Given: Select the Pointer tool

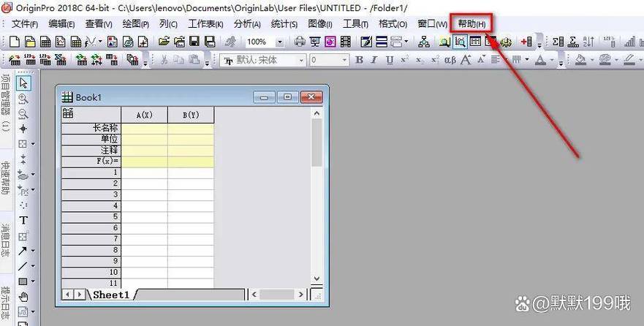Looking at the screenshot, I should tap(23, 83).
